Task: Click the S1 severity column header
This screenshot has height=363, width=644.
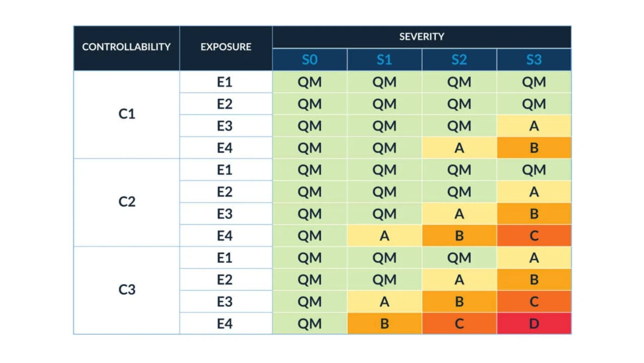Action: (x=384, y=60)
